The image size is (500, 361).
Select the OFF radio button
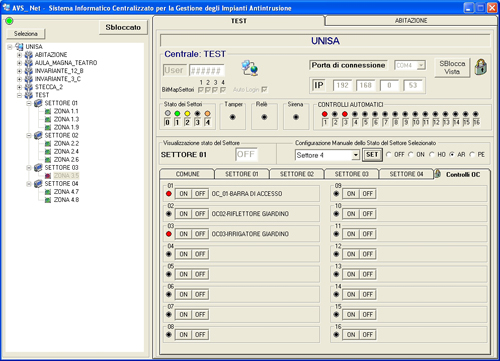[389, 155]
